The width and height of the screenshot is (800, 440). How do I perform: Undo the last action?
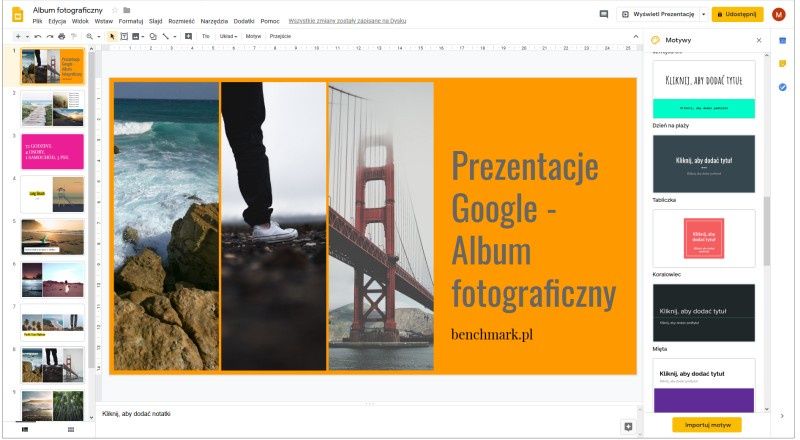pyautogui.click(x=38, y=36)
